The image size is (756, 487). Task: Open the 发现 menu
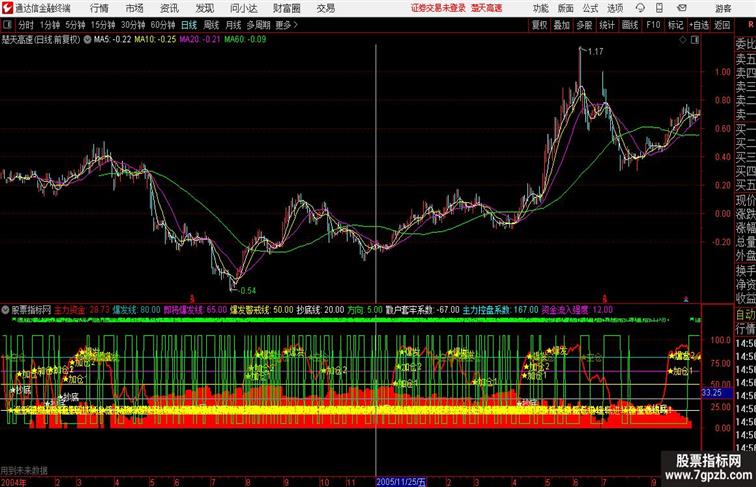tap(204, 8)
